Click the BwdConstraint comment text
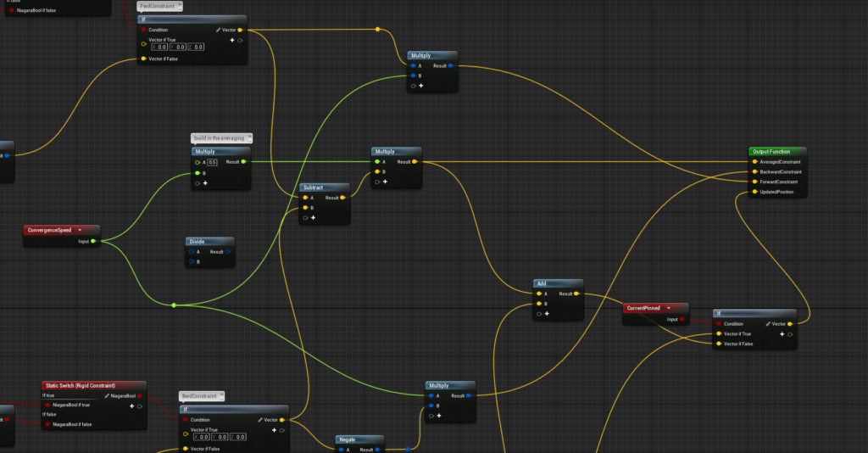868x453 pixels. pos(199,396)
